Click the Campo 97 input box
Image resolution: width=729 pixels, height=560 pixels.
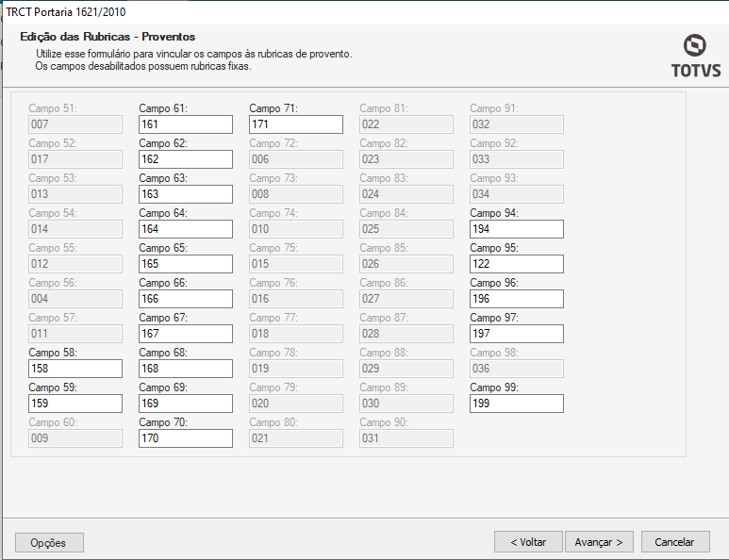(516, 334)
